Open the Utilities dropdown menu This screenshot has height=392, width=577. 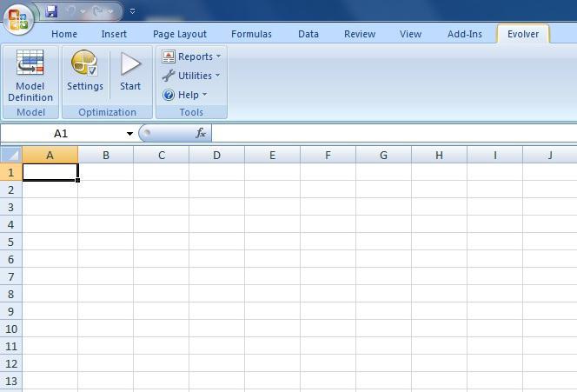(x=191, y=76)
